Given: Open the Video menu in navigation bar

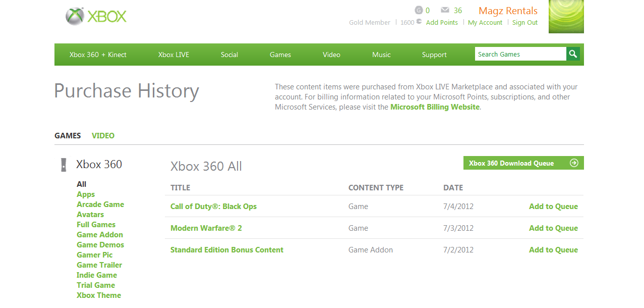Looking at the screenshot, I should 331,55.
